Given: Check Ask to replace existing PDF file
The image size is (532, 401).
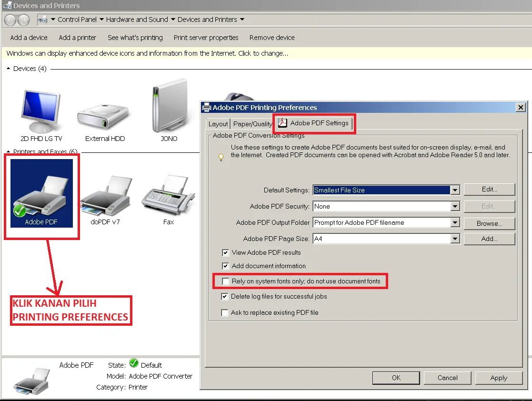Looking at the screenshot, I should point(225,313).
